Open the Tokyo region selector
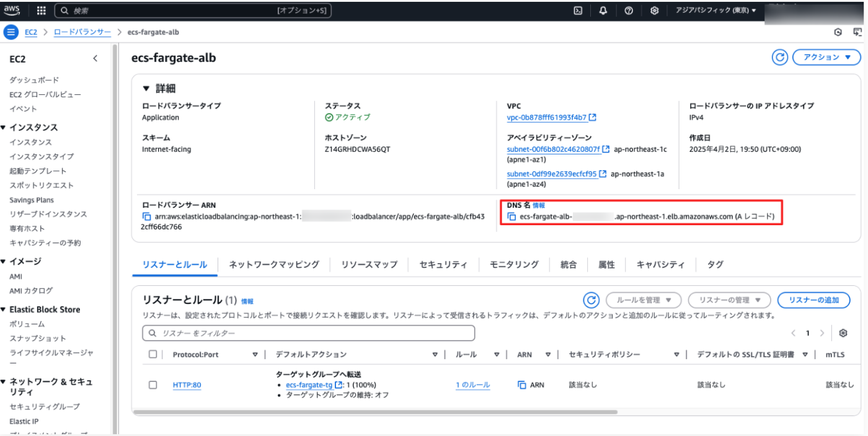The width and height of the screenshot is (868, 436). (x=715, y=11)
